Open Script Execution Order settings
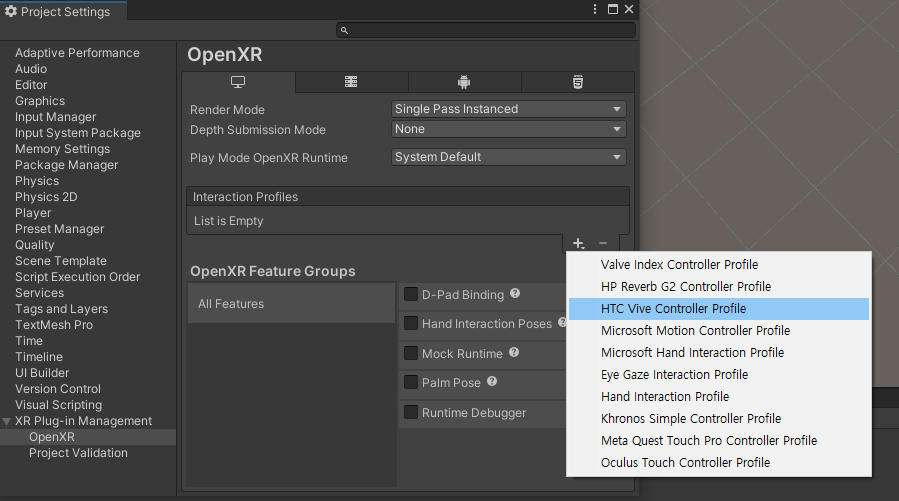 tap(77, 277)
